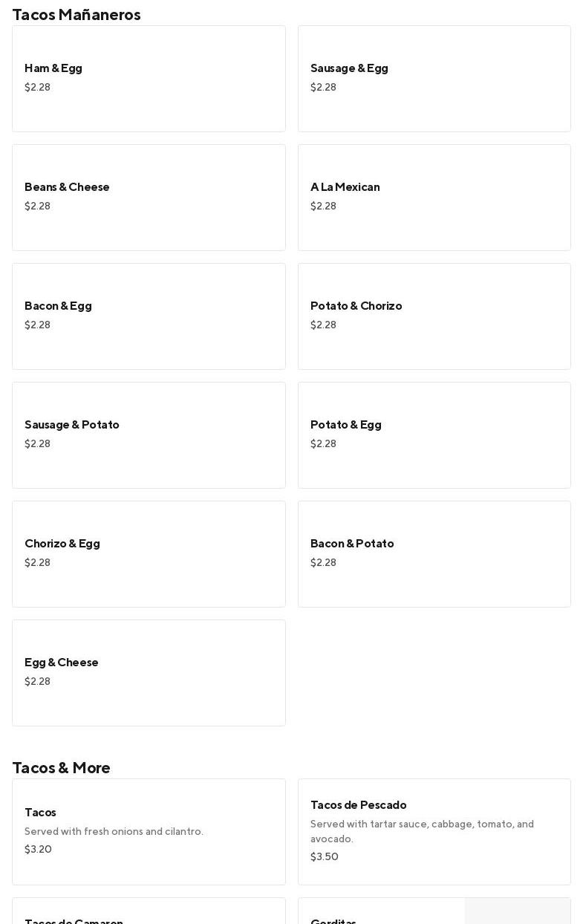Choose the Chorizo & Egg taco
This screenshot has width=583, height=924.
pos(149,554)
